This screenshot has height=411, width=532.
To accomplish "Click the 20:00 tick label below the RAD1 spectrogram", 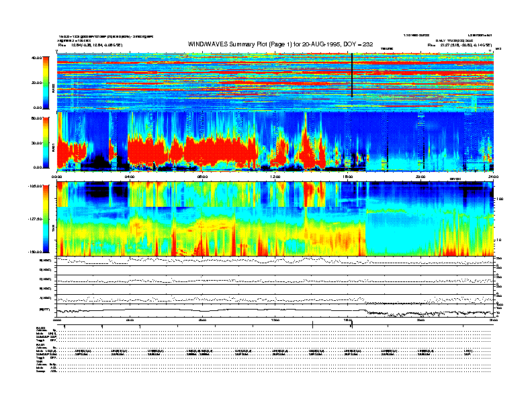I will [x=420, y=177].
